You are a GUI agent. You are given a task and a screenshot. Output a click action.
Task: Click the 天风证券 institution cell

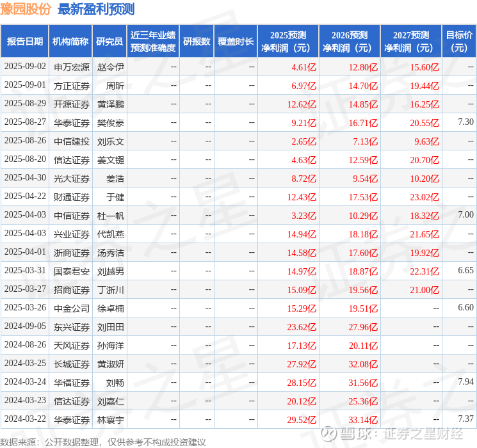(72, 346)
